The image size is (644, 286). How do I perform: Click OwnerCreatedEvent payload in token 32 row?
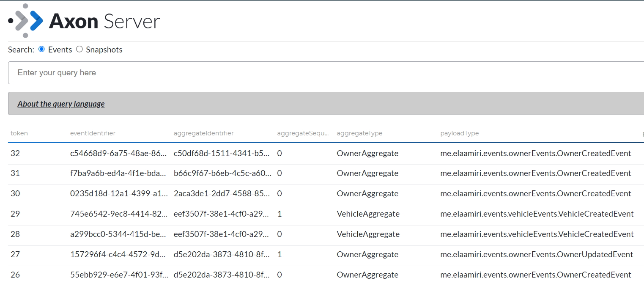pyautogui.click(x=536, y=153)
